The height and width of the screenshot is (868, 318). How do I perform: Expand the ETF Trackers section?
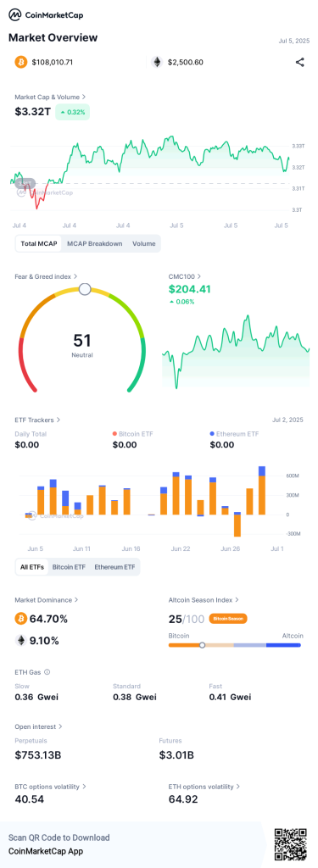click(37, 420)
